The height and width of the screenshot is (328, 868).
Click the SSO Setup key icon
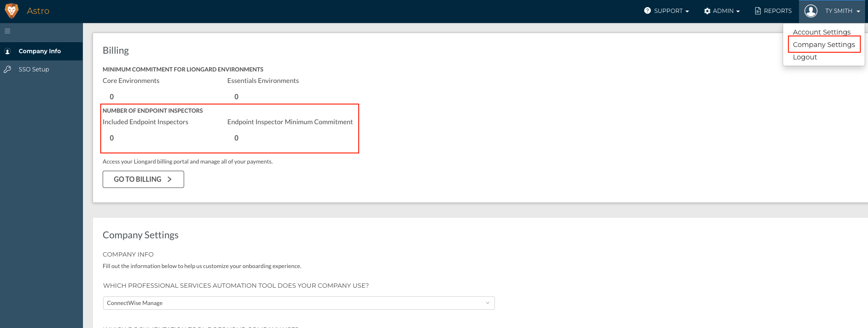click(x=8, y=70)
